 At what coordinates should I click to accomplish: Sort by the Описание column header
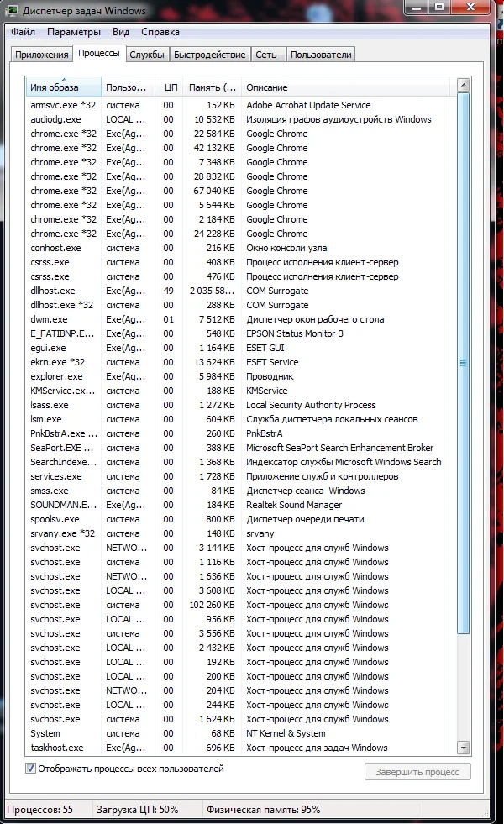(x=346, y=87)
